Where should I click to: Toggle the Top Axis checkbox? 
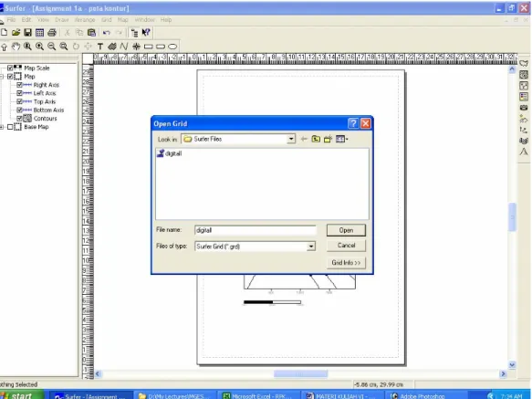coord(19,101)
